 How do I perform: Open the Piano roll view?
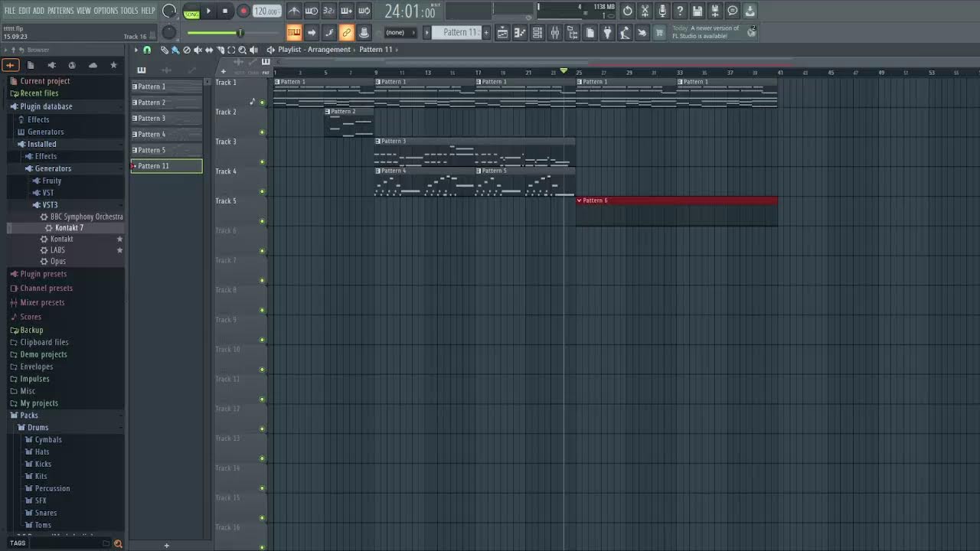point(520,32)
